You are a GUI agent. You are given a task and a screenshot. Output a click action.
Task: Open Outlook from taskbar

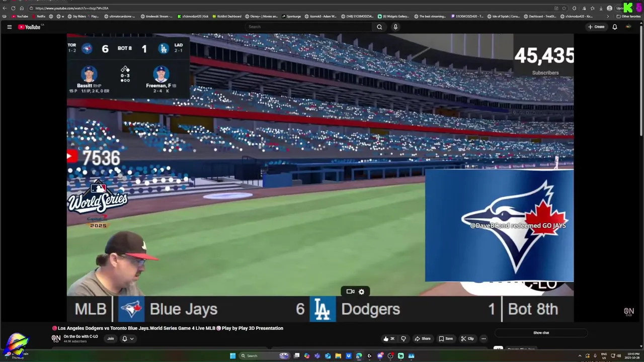tap(328, 355)
